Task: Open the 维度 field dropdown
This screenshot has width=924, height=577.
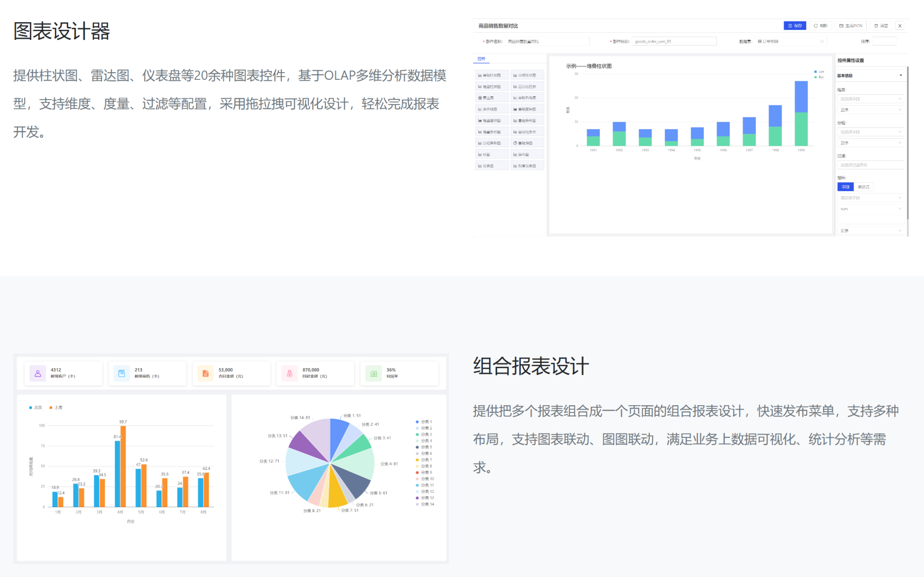Action: tap(871, 99)
